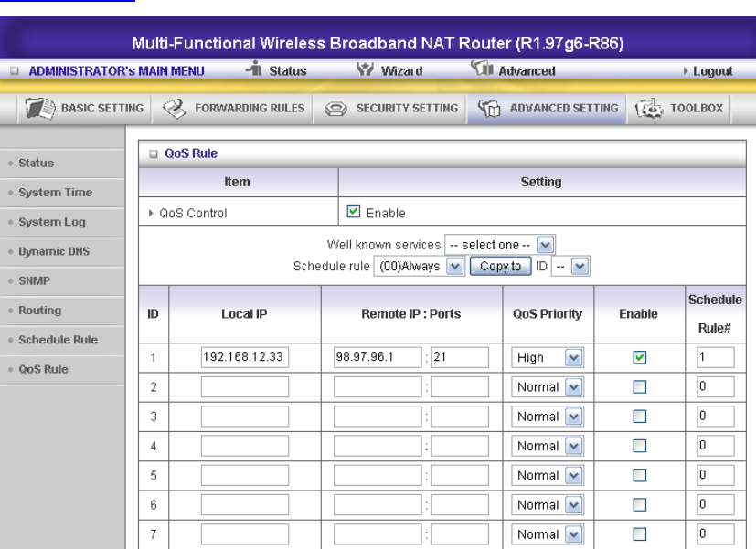Check the Enable checkbox for rule 5

coord(639,475)
